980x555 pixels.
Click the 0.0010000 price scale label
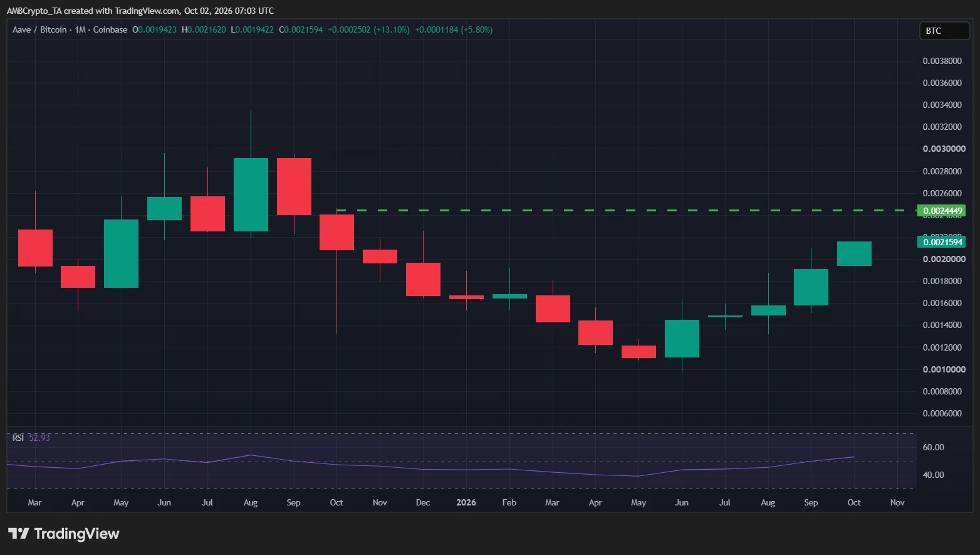(x=944, y=369)
